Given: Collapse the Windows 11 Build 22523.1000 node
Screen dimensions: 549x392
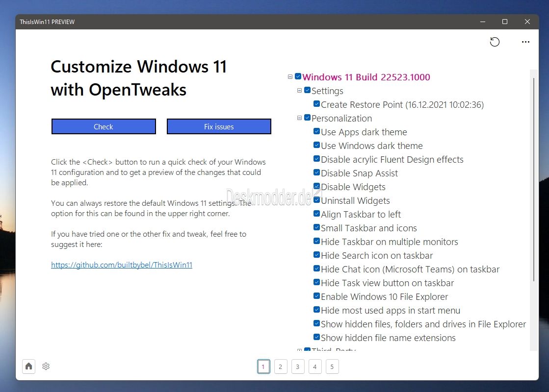Looking at the screenshot, I should point(290,76).
